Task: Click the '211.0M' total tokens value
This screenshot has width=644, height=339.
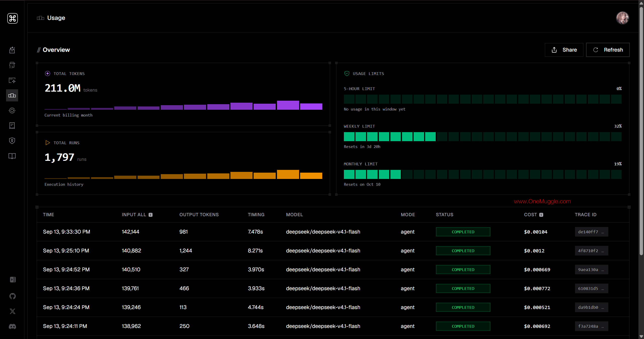Action: click(x=62, y=88)
